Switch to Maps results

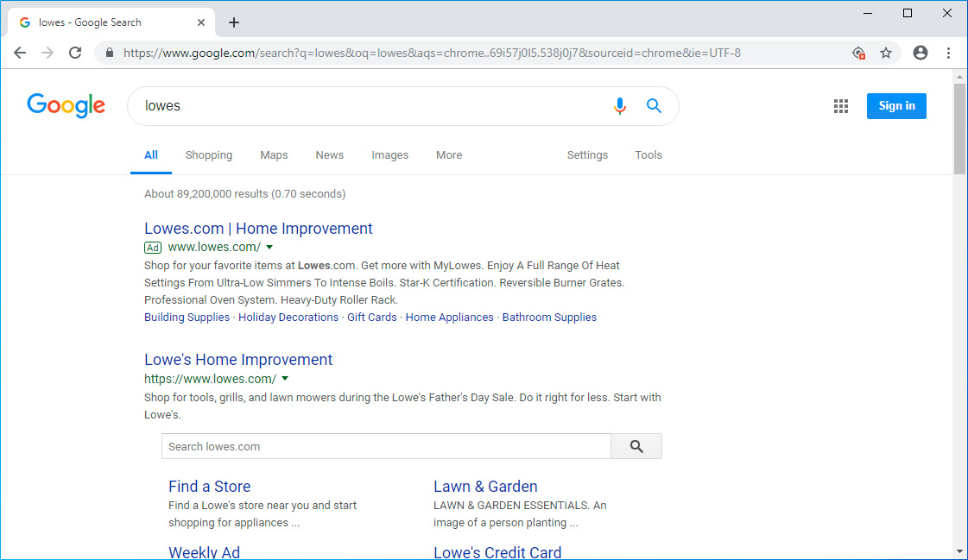(274, 155)
